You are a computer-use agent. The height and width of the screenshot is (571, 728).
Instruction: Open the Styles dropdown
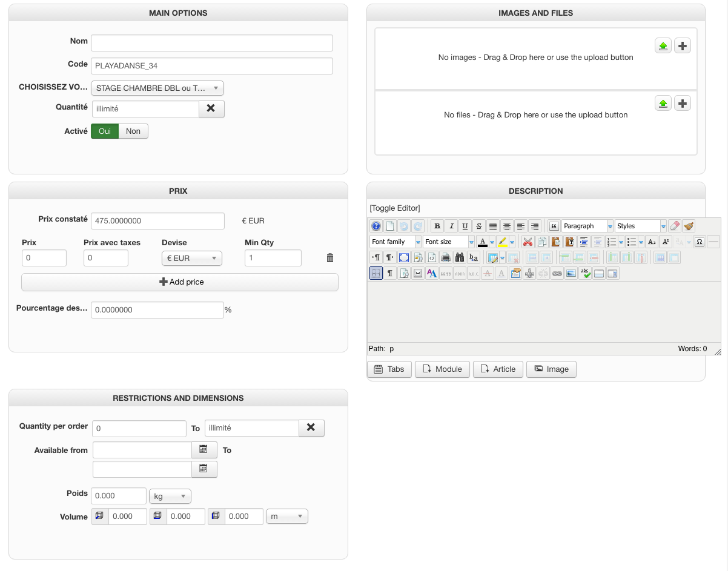point(640,226)
